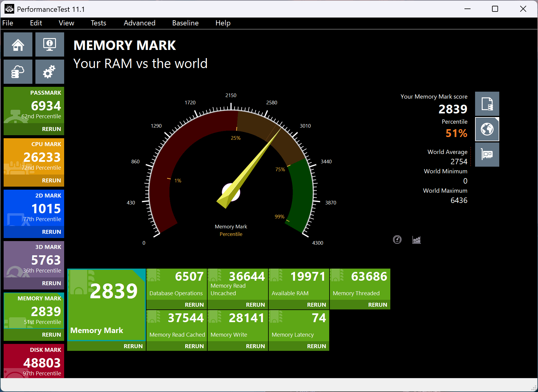Screen dimensions: 538x392
Task: Click the Memory Read Cached 37544 tile
Action: tap(177, 326)
